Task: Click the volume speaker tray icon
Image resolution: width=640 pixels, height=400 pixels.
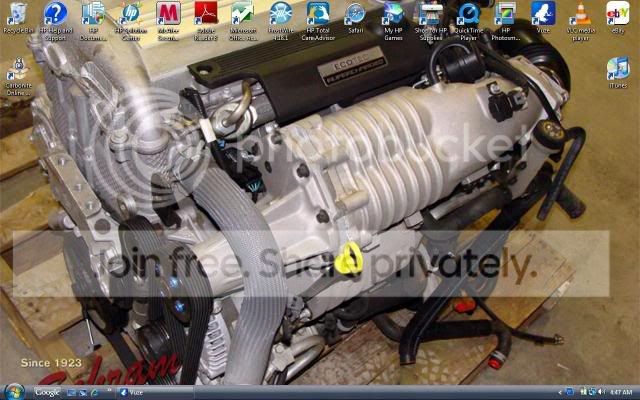Action: (602, 392)
